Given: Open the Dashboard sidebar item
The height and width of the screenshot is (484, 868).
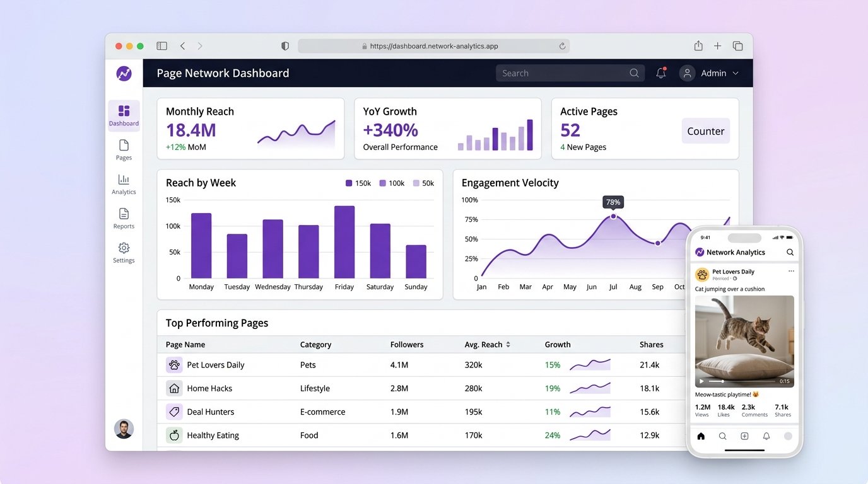Looking at the screenshot, I should click(x=124, y=115).
